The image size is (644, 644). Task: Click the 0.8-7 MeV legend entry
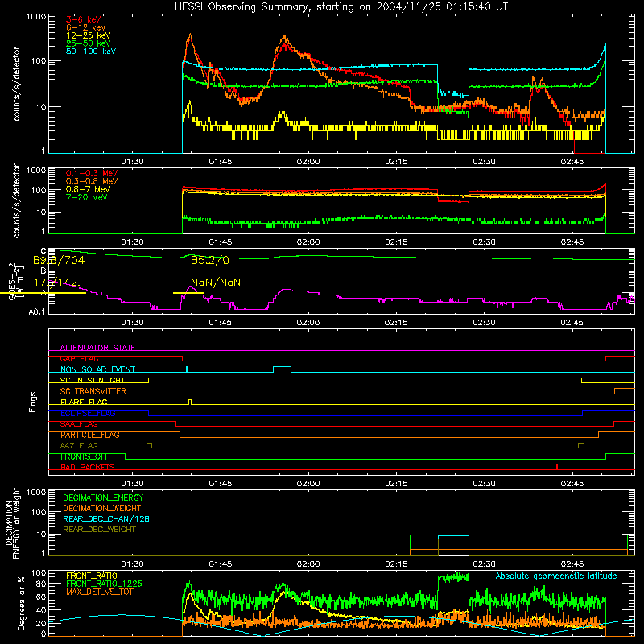coord(88,189)
